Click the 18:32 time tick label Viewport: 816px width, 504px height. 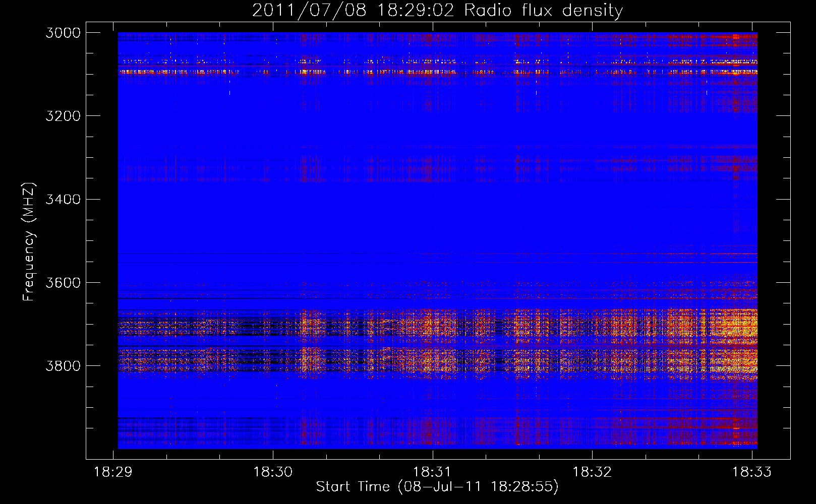point(592,472)
